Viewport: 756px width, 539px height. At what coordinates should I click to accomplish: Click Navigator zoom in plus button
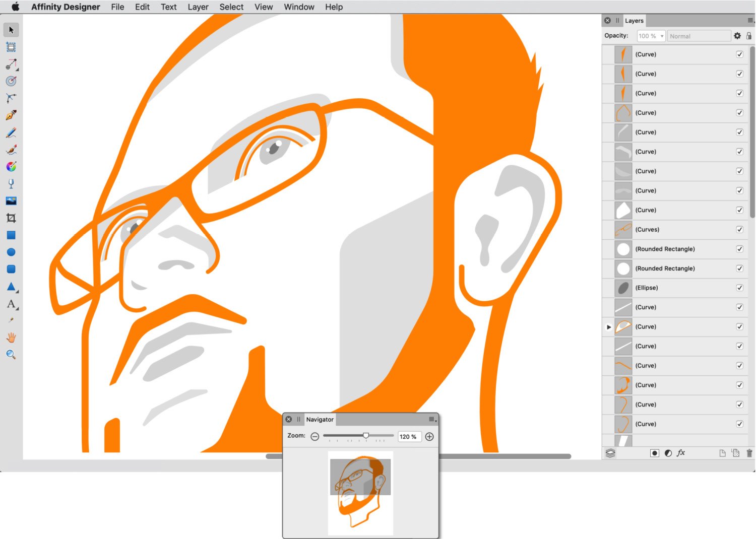pyautogui.click(x=429, y=437)
